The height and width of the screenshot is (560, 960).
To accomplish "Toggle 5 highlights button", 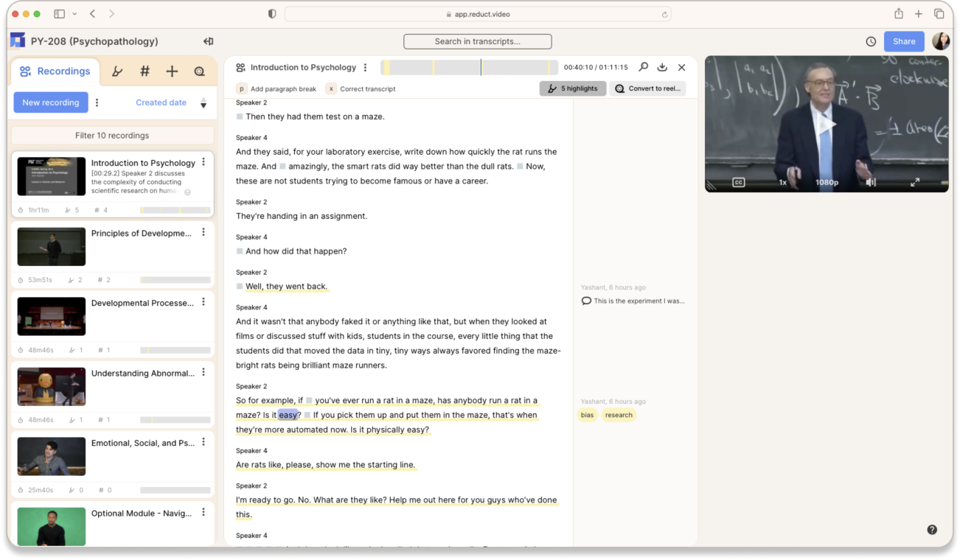I will pos(573,88).
